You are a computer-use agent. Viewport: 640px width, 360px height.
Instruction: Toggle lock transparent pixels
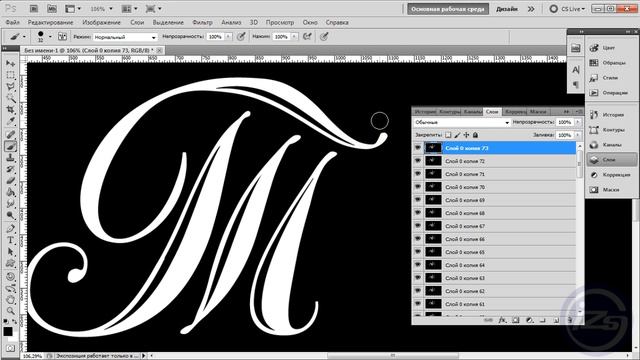[448, 135]
